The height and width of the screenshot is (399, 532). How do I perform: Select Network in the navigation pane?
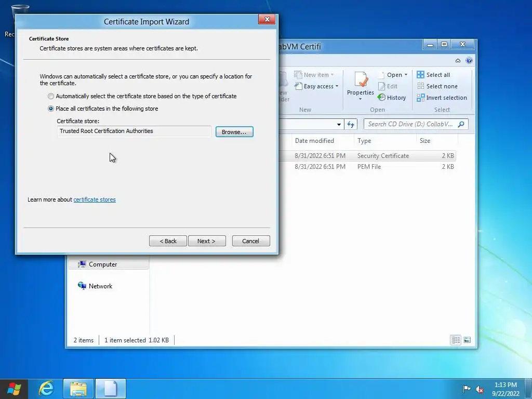click(x=100, y=286)
